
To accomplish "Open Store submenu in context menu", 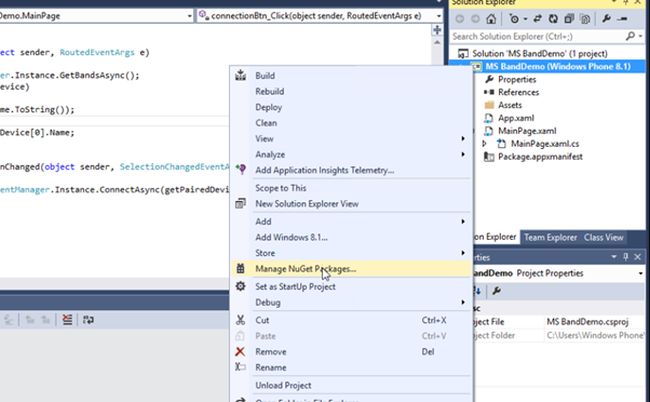I will point(352,253).
